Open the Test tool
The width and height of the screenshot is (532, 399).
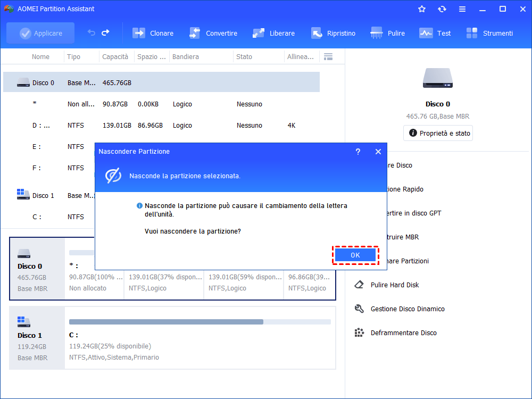coord(435,33)
